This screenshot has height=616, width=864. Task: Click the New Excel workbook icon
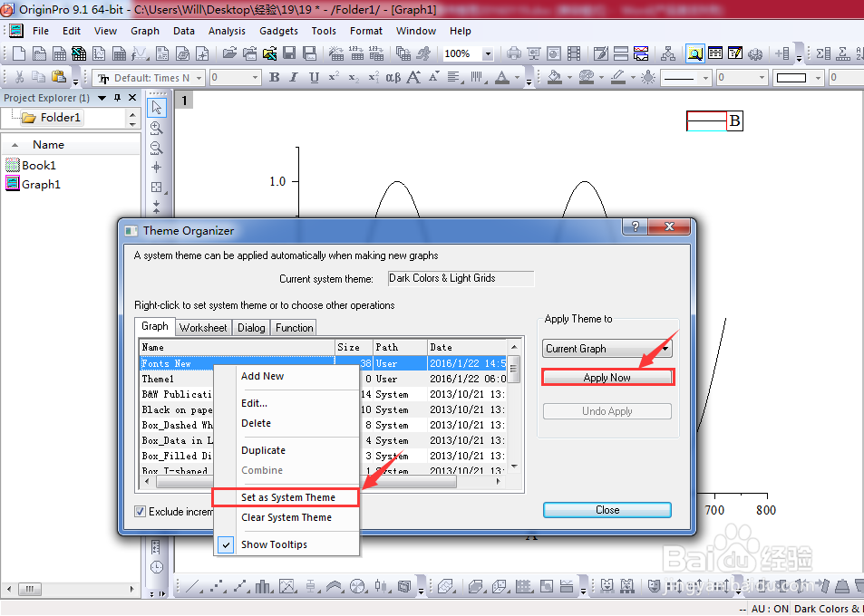pos(79,53)
